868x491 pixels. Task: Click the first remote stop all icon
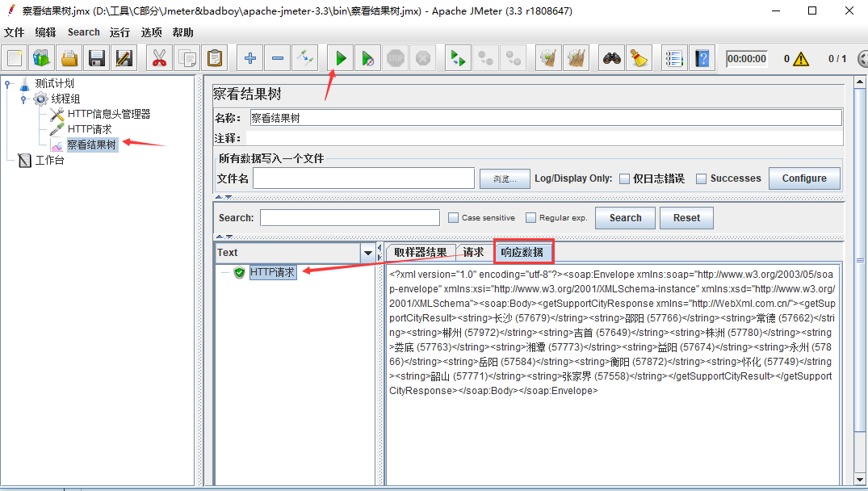[x=485, y=58]
